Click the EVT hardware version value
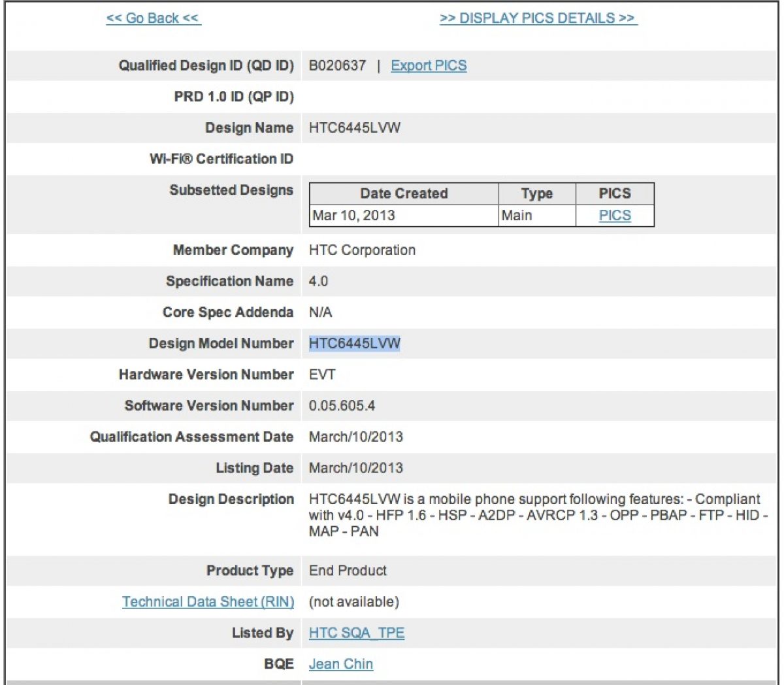The image size is (784, 685). pos(322,375)
